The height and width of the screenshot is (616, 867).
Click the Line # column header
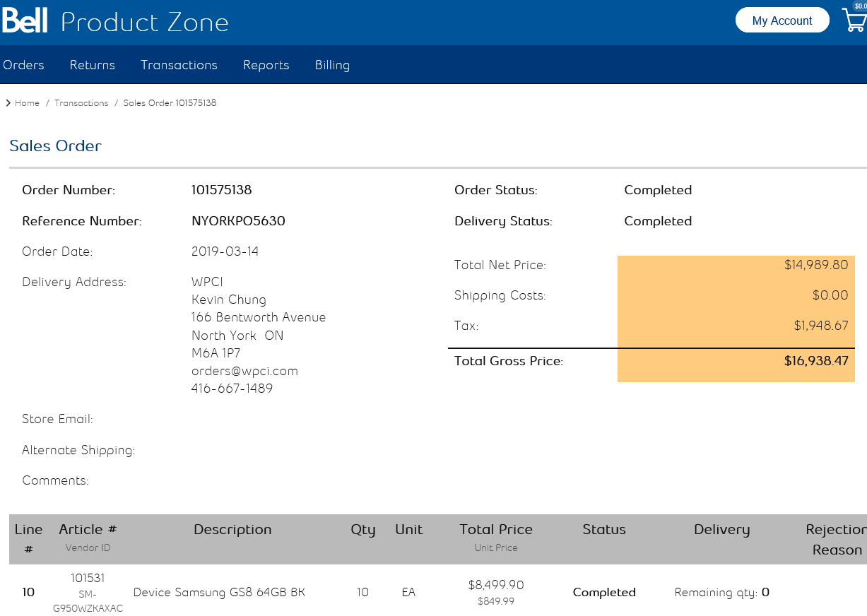(28, 538)
